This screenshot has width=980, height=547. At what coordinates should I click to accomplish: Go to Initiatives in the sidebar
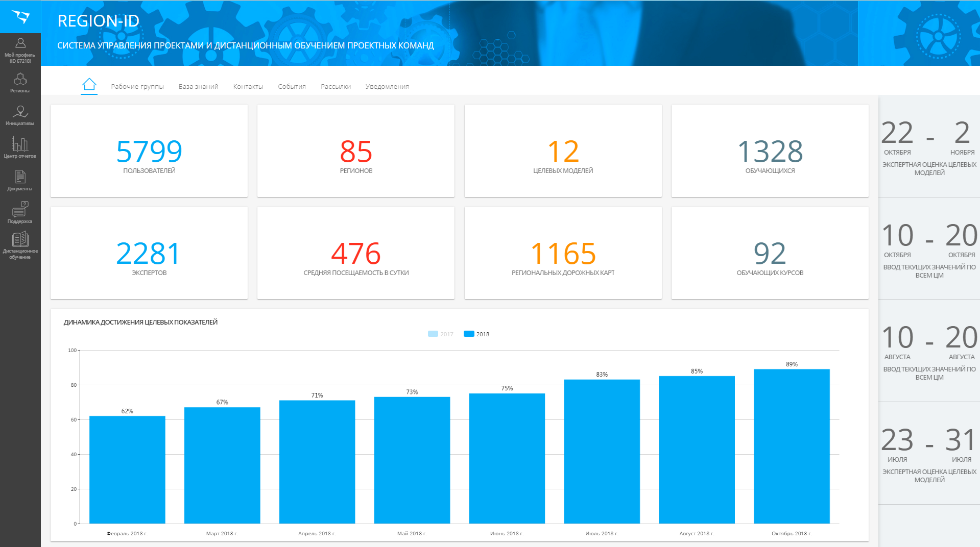tap(20, 112)
